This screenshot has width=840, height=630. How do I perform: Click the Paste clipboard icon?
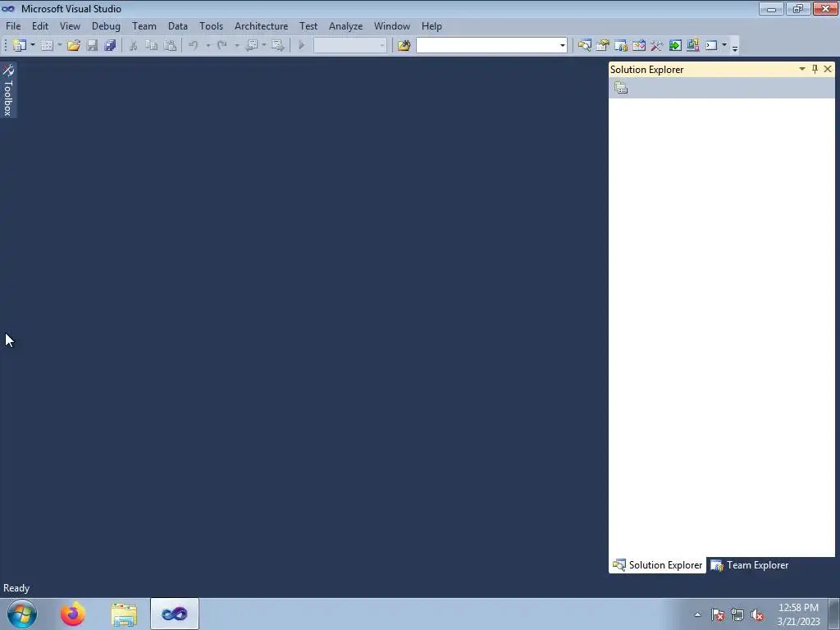pos(170,46)
